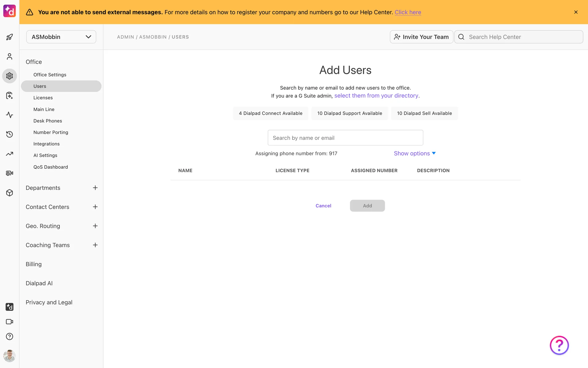
Task: Open Number Porting menu item
Action: point(51,132)
